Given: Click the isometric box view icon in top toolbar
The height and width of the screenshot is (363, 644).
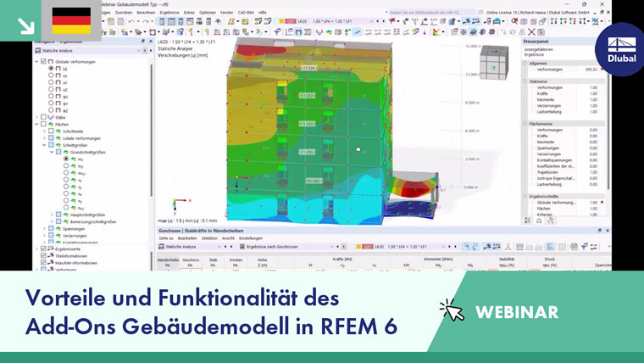Looking at the screenshot, I should click(x=524, y=21).
